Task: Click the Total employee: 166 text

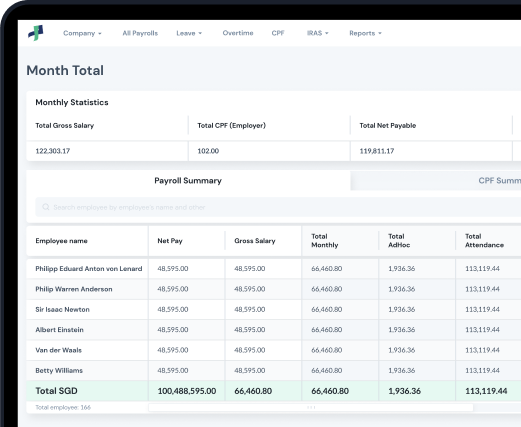Action: pos(63,407)
